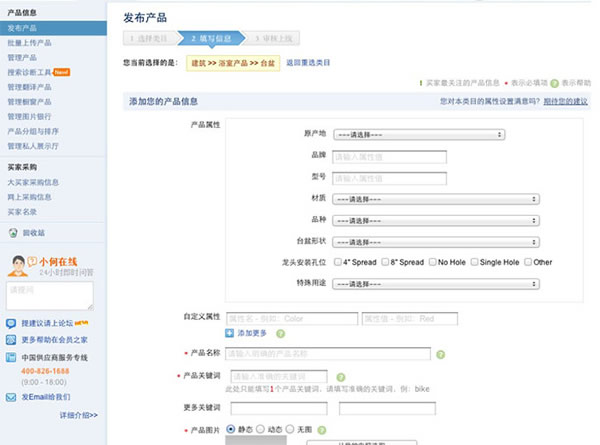The height and width of the screenshot is (445, 600).
Task: Click the 返回重选类目 link
Action: (308, 62)
